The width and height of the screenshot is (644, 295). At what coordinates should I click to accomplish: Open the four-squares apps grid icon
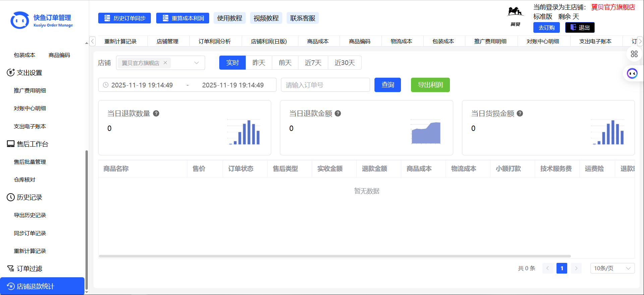point(634,54)
